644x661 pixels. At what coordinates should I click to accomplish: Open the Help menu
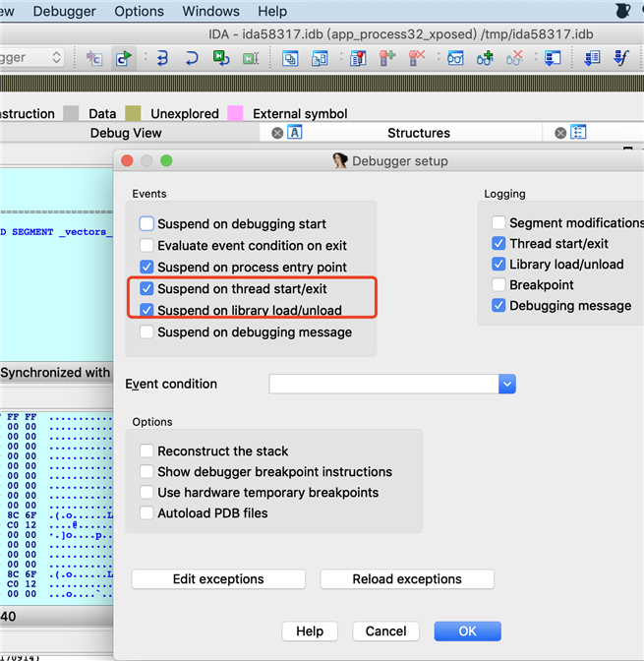(x=272, y=11)
